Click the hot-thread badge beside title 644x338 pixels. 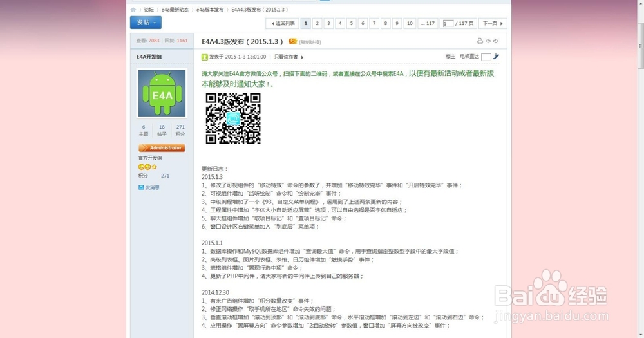[x=292, y=41]
